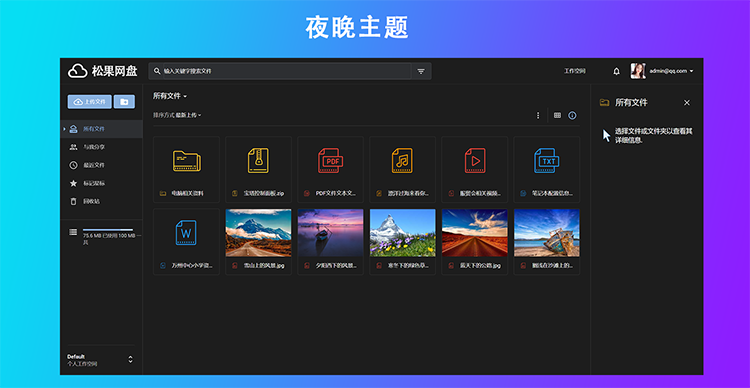Click the workspace up-down chevron icon
This screenshot has height=388, width=750.
(x=130, y=359)
